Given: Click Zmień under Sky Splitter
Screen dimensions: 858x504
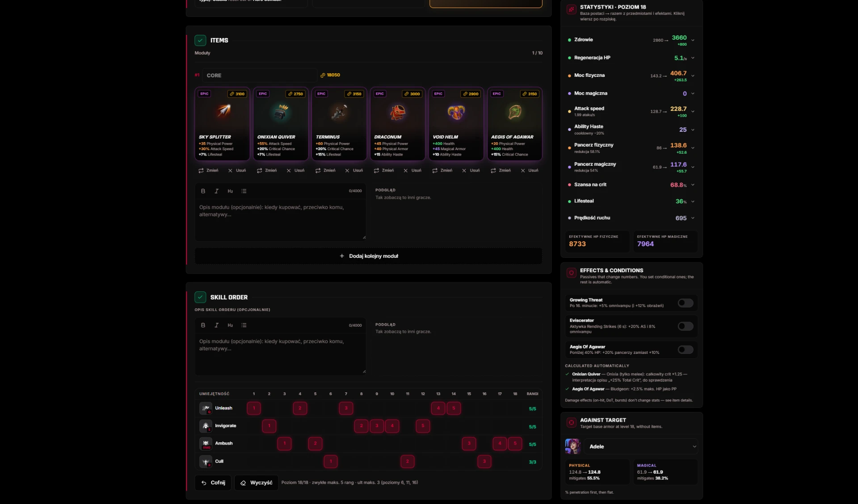Looking at the screenshot, I should click(208, 170).
